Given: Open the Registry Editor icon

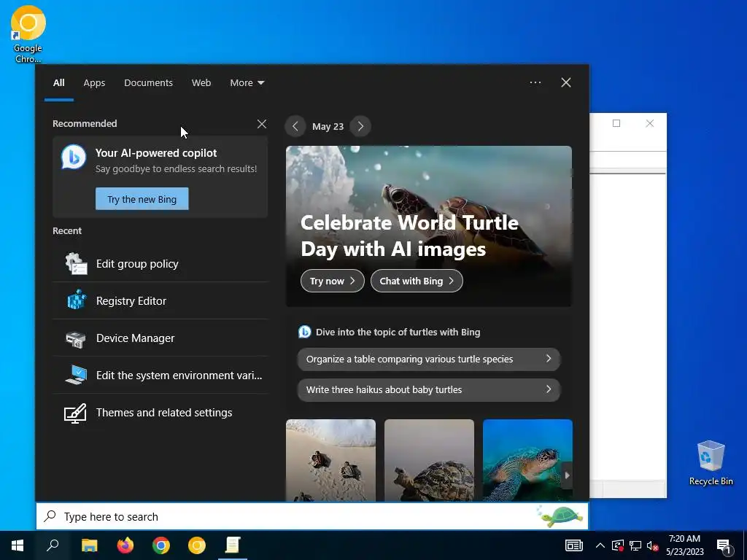Looking at the screenshot, I should coord(76,301).
